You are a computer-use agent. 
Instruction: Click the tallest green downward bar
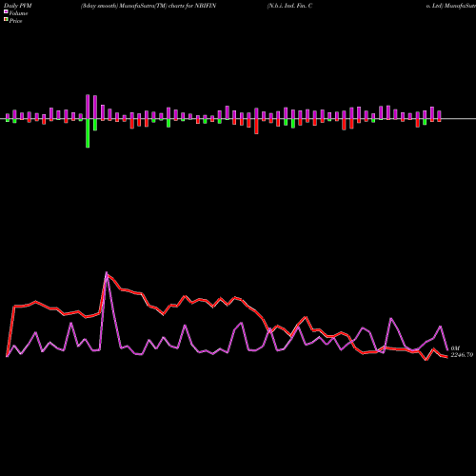(88, 133)
